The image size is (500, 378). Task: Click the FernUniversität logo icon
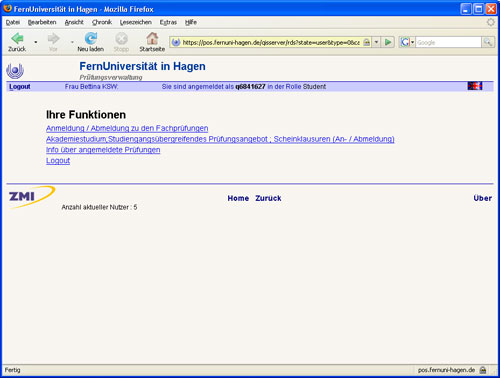[15, 70]
